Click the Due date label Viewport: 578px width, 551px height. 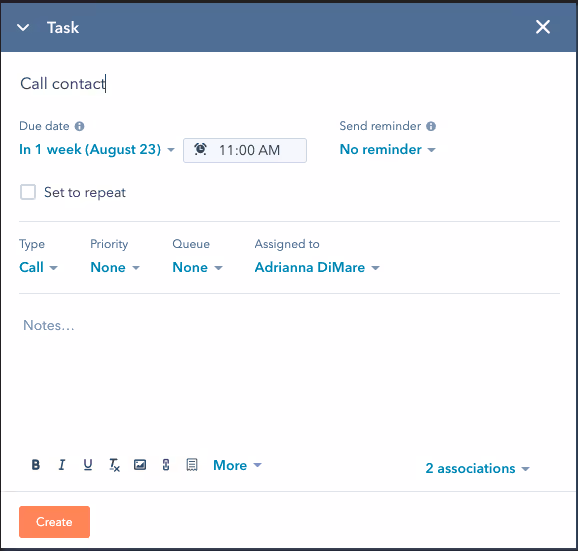(x=44, y=126)
